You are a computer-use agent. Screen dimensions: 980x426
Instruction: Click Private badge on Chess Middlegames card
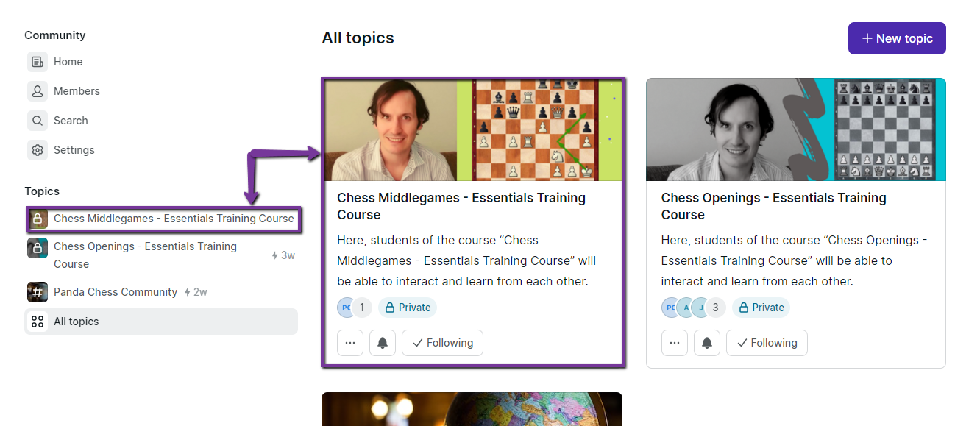click(x=408, y=308)
